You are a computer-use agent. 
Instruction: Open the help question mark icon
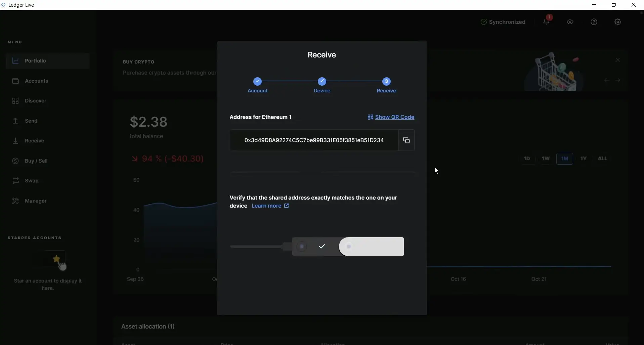coord(594,22)
